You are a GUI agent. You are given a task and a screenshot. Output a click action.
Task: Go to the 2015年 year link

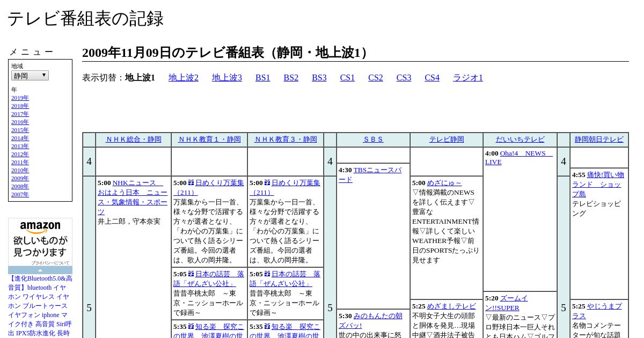(20, 130)
